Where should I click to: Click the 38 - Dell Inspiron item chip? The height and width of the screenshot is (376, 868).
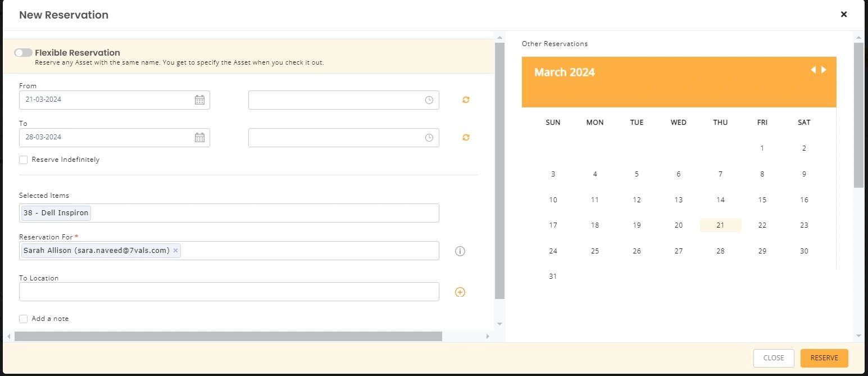pos(55,213)
